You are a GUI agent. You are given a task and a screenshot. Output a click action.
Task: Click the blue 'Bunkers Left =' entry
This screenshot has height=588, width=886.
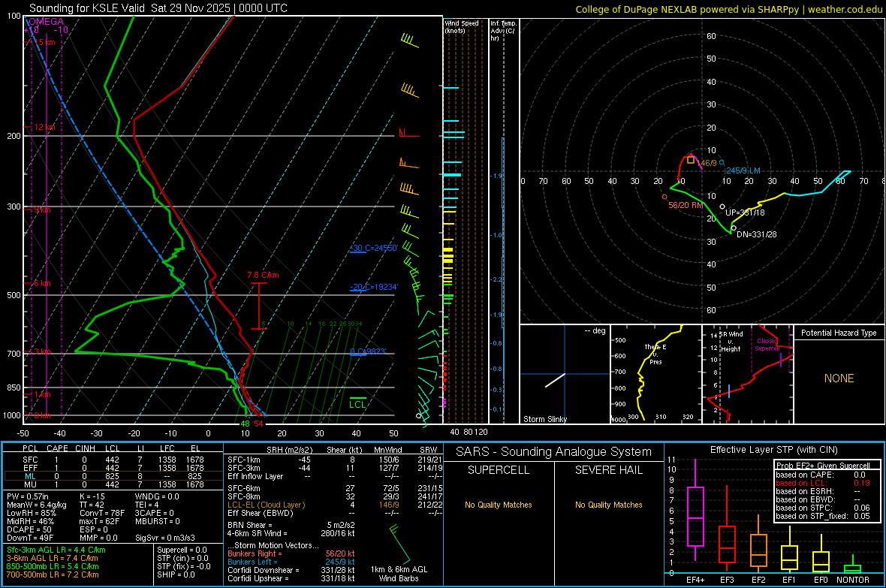pyautogui.click(x=291, y=562)
